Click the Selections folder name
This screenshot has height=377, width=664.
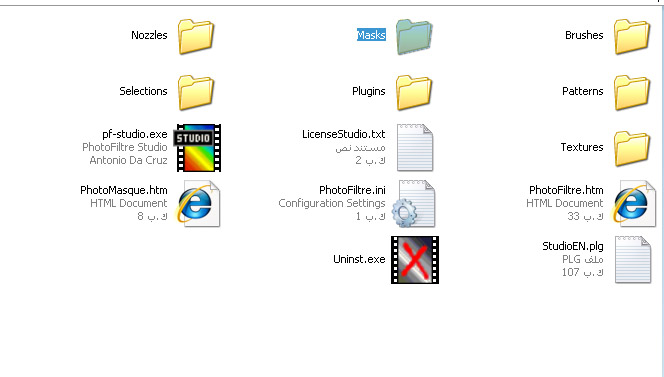point(143,91)
